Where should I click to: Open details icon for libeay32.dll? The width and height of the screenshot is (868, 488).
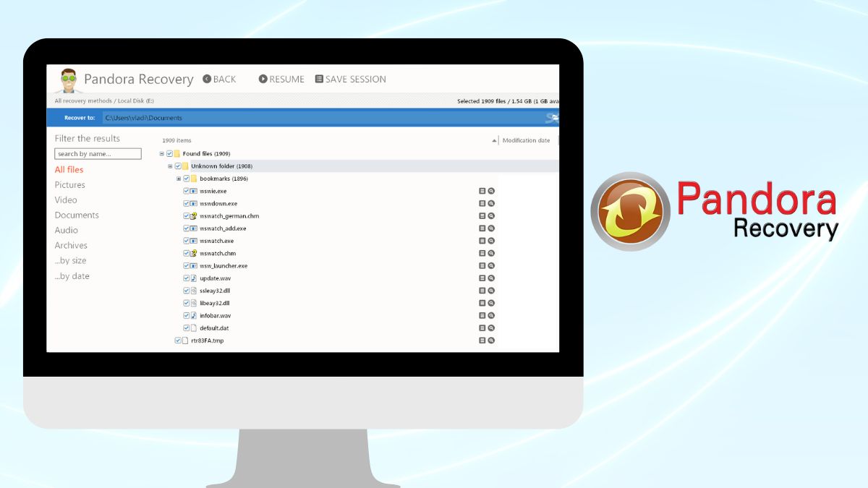(x=482, y=303)
